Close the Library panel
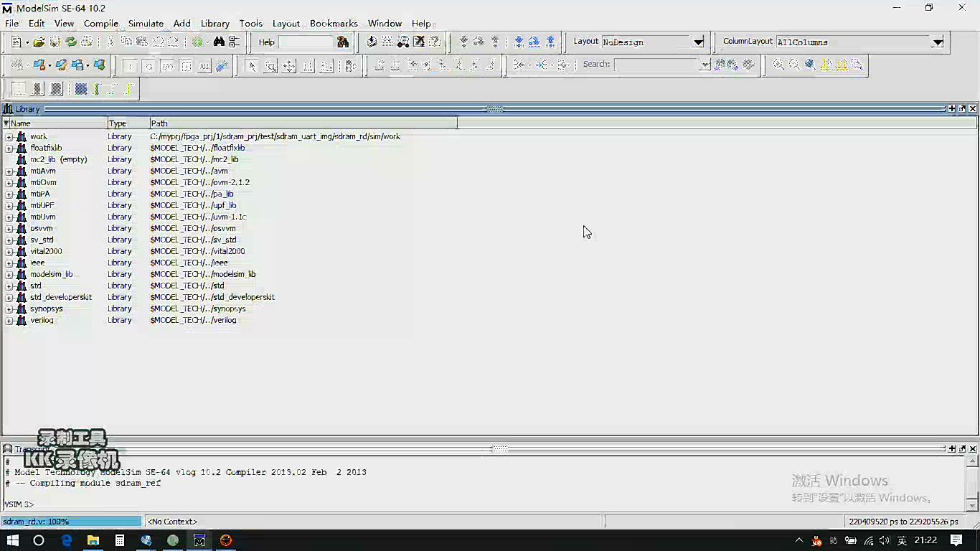 [x=973, y=109]
